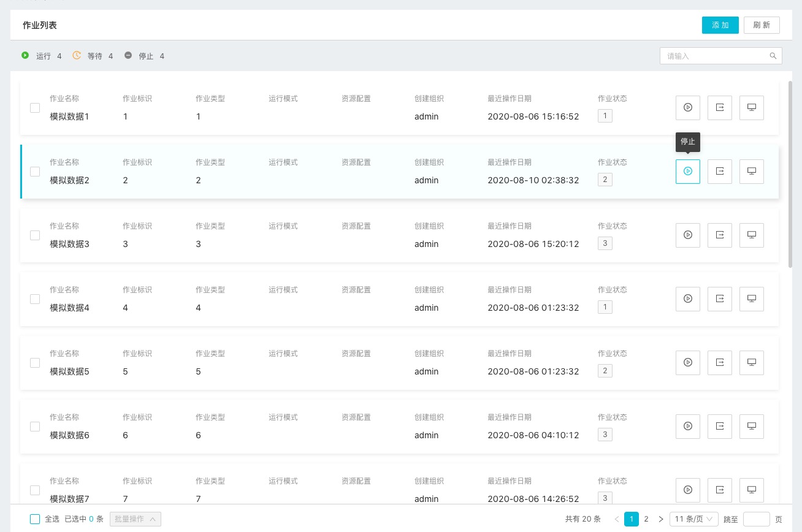Focus the 请输入 search field
The height and width of the screenshot is (532, 802).
[x=721, y=56]
